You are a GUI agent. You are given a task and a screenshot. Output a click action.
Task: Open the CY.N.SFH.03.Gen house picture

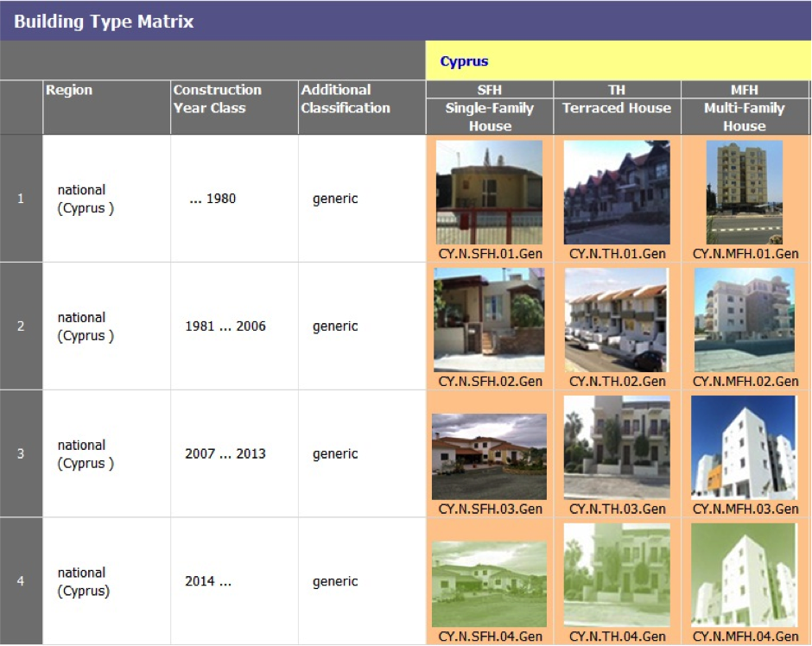coord(489,456)
